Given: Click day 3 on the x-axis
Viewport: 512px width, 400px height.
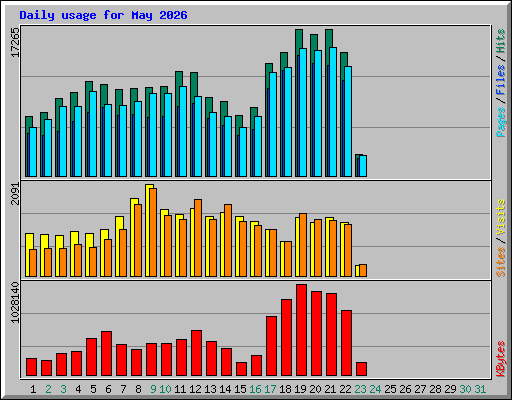Looking at the screenshot, I should pyautogui.click(x=63, y=389).
